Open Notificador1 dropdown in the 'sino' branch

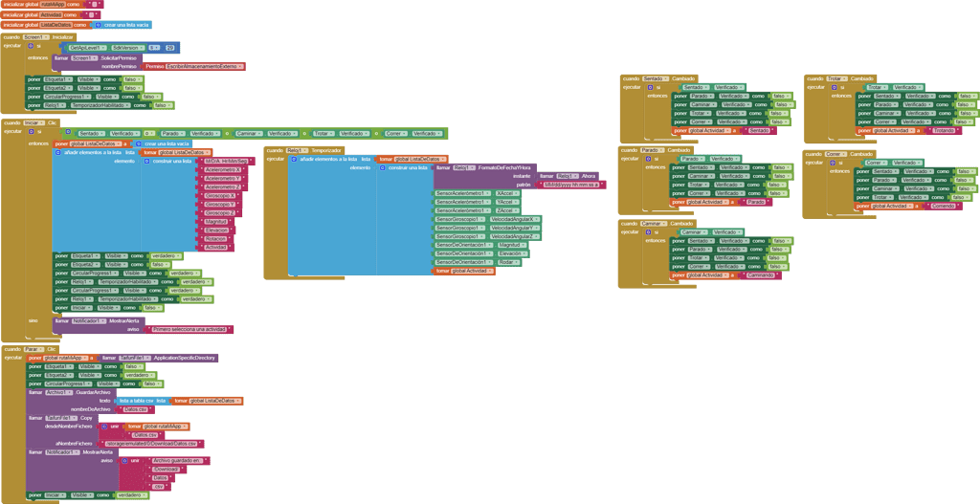coord(86,320)
